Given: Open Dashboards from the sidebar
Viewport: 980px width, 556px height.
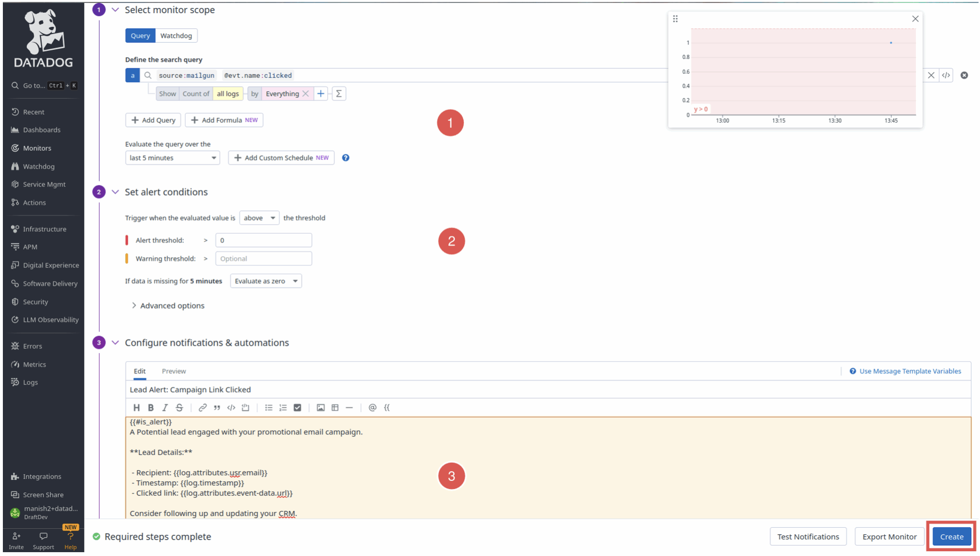Looking at the screenshot, I should [41, 130].
